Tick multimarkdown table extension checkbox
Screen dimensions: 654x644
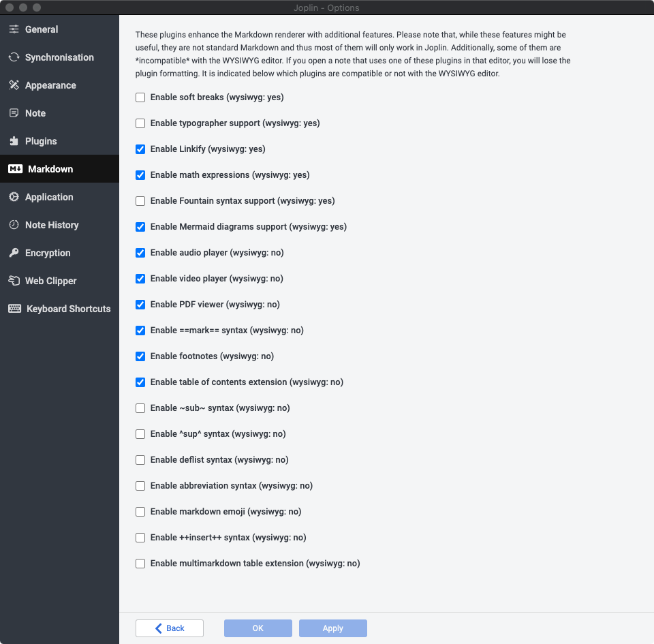pyautogui.click(x=140, y=564)
